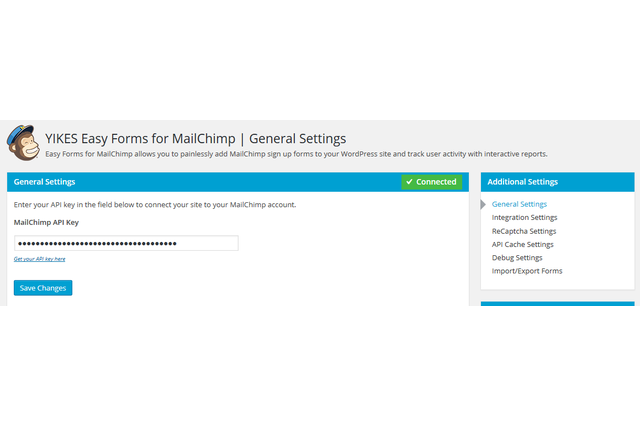Click the blue panel header below Additional Settings
640x426 pixels.
pos(557,303)
